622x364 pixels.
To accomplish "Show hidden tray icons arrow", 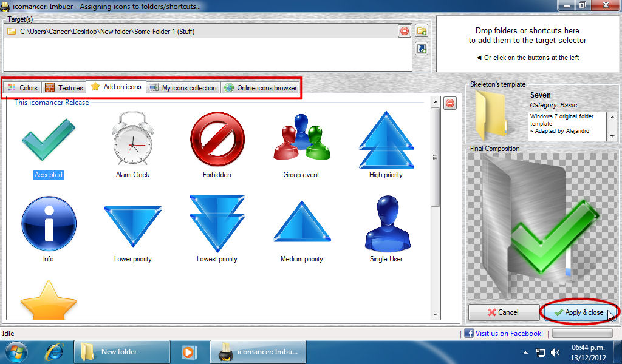I will tap(525, 352).
